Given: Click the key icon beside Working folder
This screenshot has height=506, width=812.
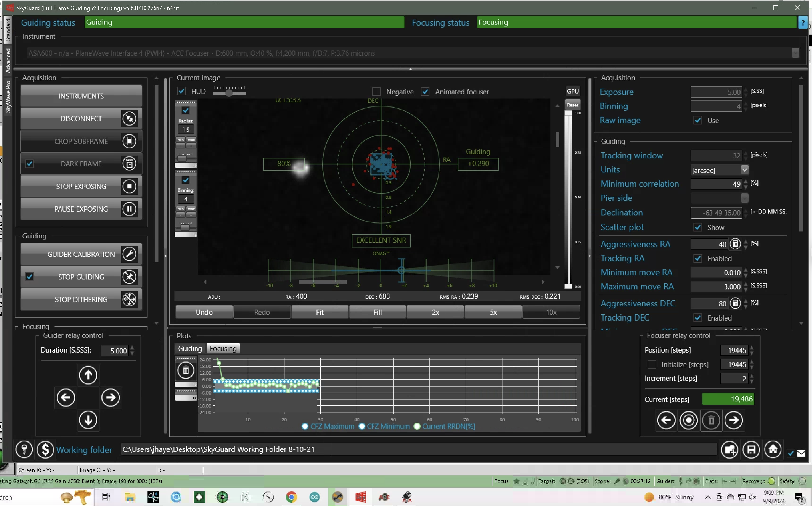Looking at the screenshot, I should [24, 449].
